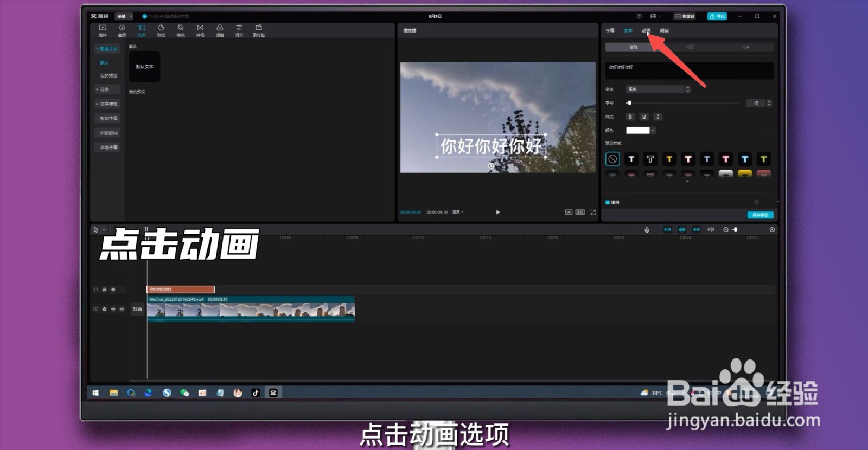Open 识别歌词 lyric recognition
Viewport: 868px width, 450px height.
pyautogui.click(x=107, y=133)
